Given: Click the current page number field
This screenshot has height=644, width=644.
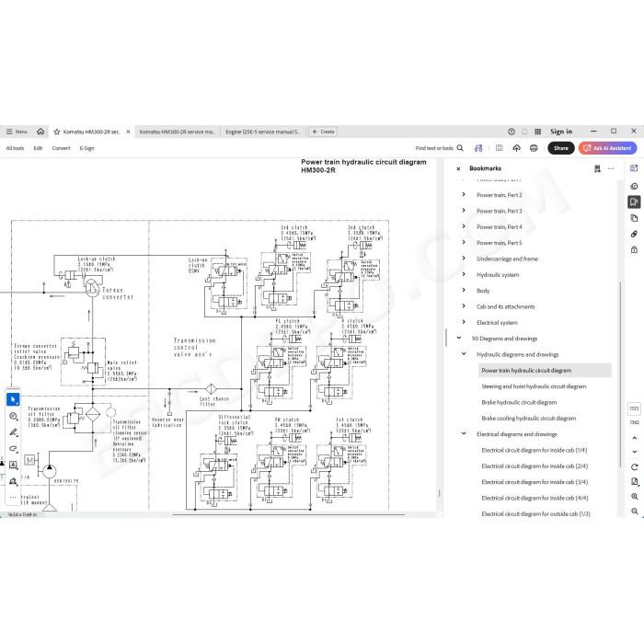Looking at the screenshot, I should click(634, 408).
